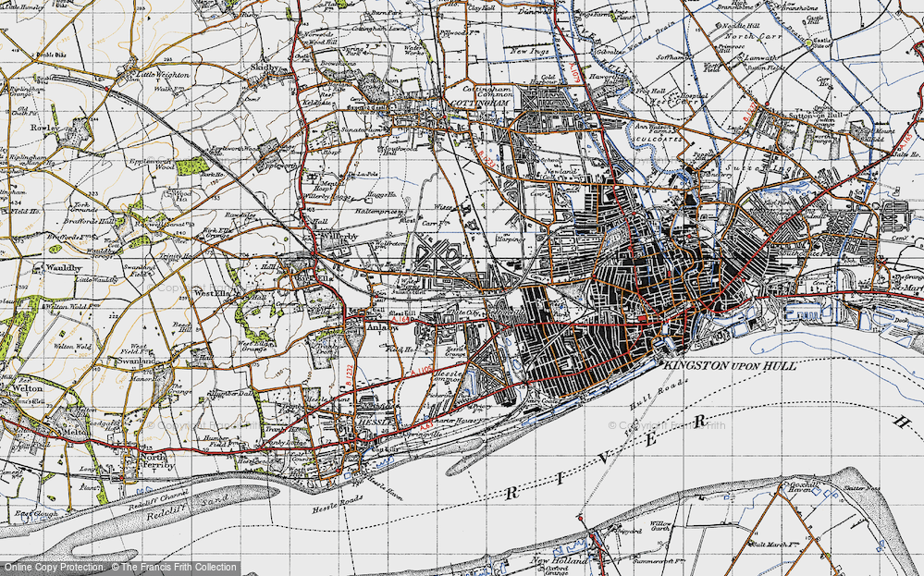Viewport: 924px width, 576px height.
Task: Select the Redcliff Channel label
Action: [x=156, y=499]
